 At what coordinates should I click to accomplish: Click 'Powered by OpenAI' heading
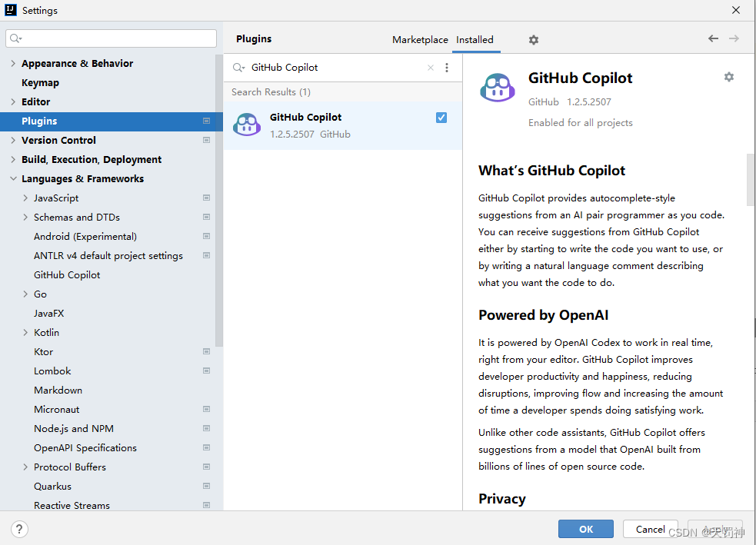tap(544, 315)
